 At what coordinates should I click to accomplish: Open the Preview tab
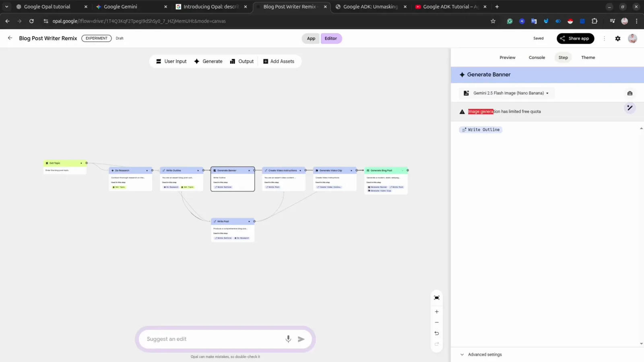pyautogui.click(x=508, y=58)
